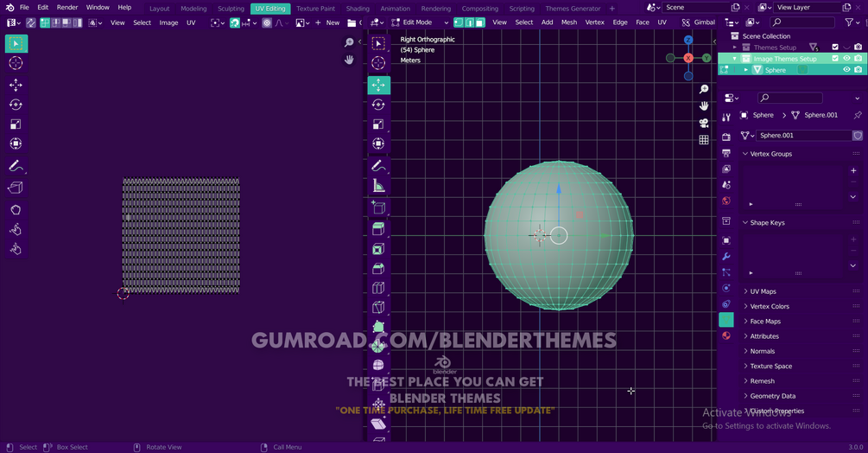Select the Annotate tool in UV editor toolbar
Image resolution: width=868 pixels, height=453 pixels.
[x=16, y=166]
